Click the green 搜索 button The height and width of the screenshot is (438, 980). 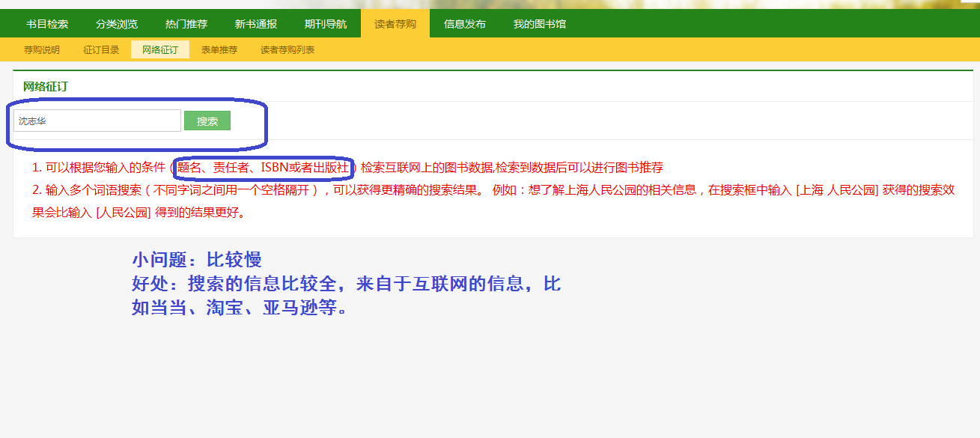207,121
